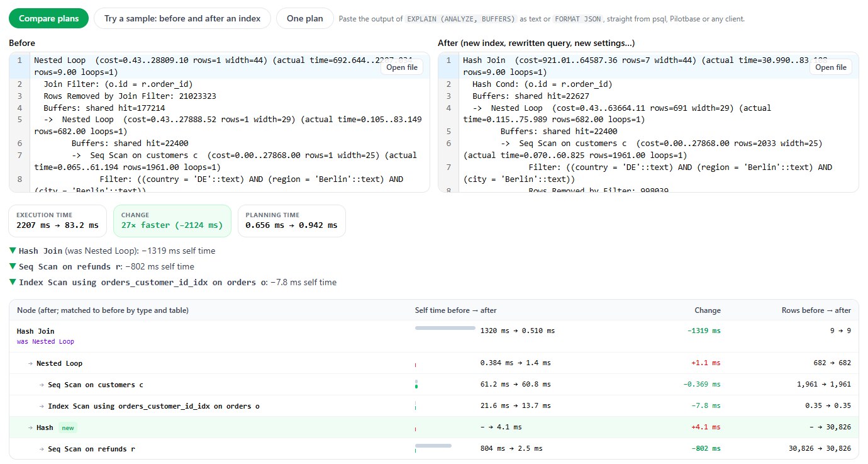Click the 'Self time before → after' column header
Viewport: 868px width, 464px height.
click(455, 310)
